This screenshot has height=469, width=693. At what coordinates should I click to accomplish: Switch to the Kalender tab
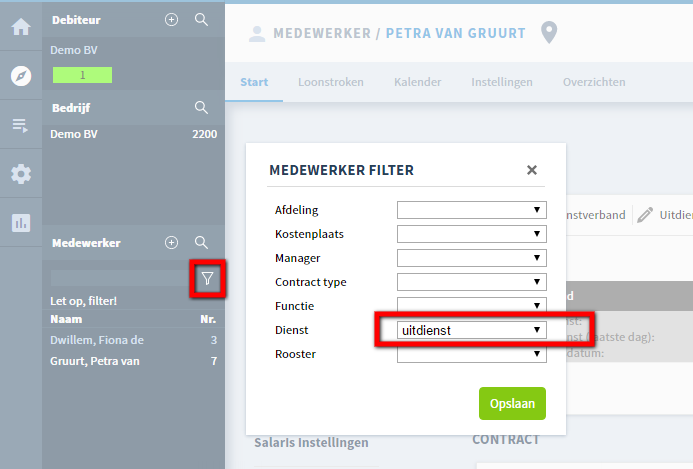click(417, 82)
